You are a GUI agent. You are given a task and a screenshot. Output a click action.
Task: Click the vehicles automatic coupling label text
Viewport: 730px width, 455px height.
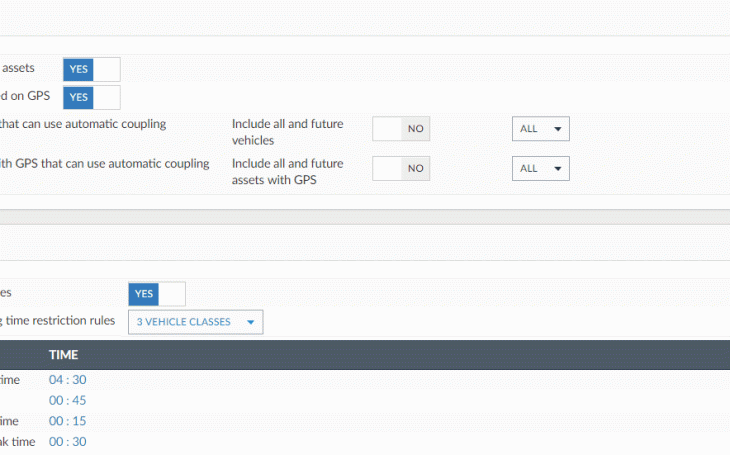coord(85,124)
